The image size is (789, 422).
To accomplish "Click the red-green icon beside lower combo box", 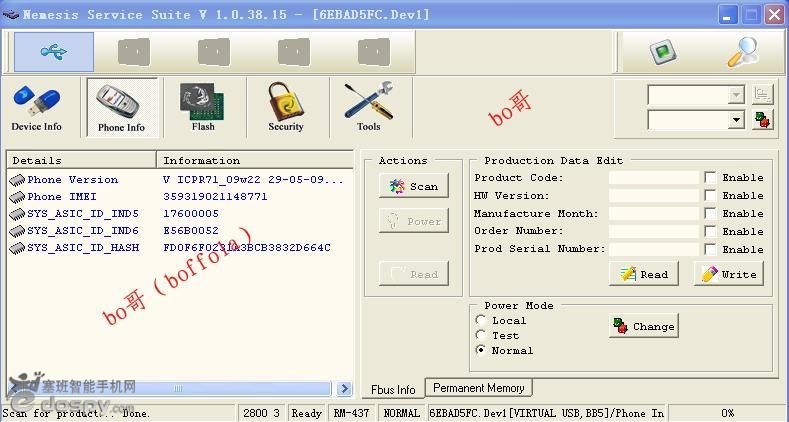I will [x=762, y=120].
